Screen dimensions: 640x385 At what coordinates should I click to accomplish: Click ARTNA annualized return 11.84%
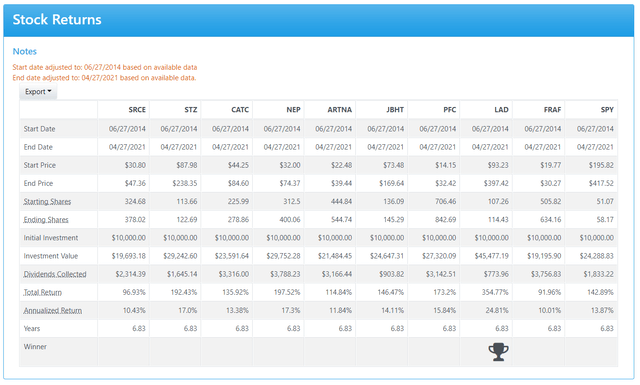(x=340, y=311)
